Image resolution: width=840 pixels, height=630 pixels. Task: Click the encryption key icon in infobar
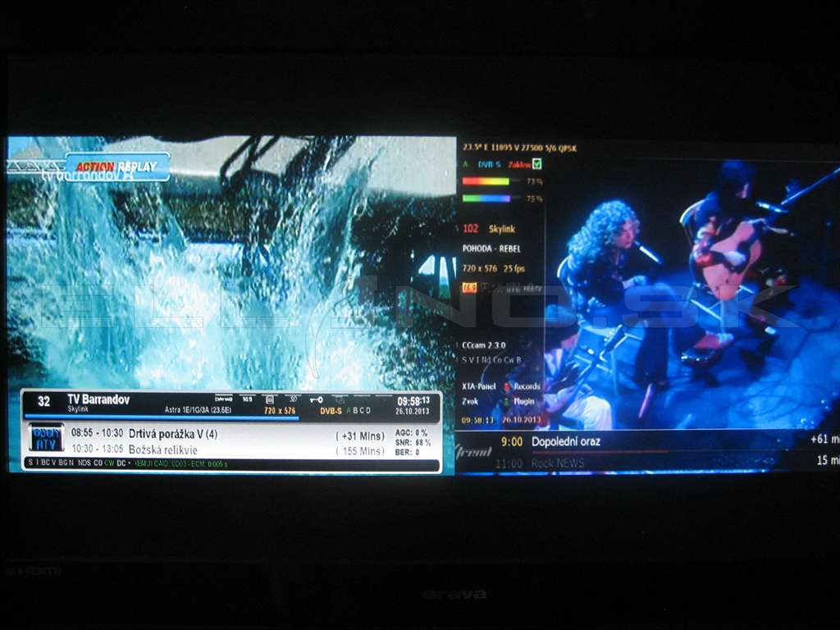pyautogui.click(x=316, y=399)
